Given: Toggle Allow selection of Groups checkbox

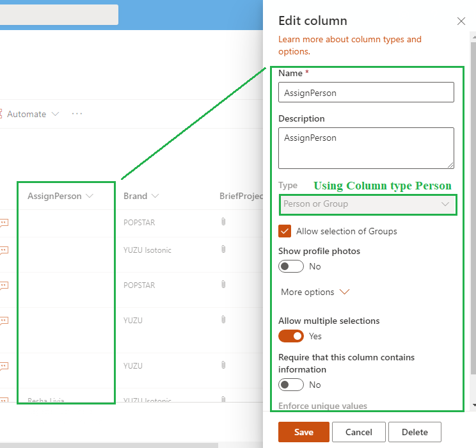Looking at the screenshot, I should [x=285, y=231].
